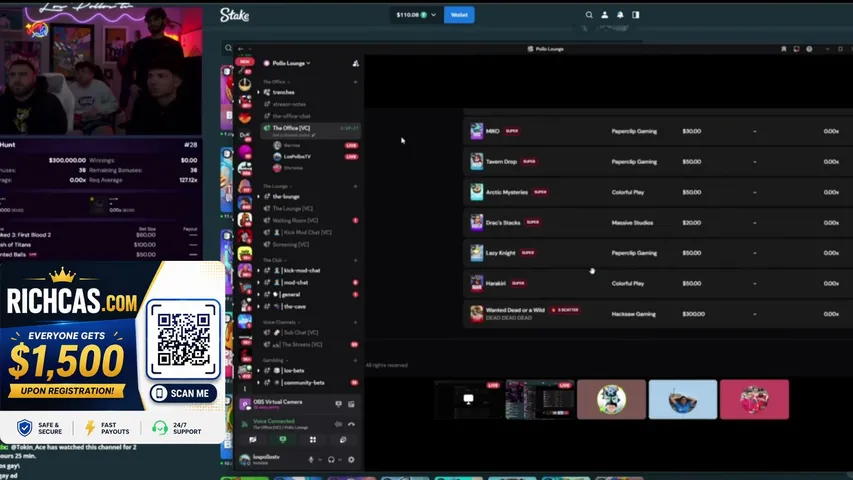Collapse The Office category
853x480 pixels.
coord(276,82)
